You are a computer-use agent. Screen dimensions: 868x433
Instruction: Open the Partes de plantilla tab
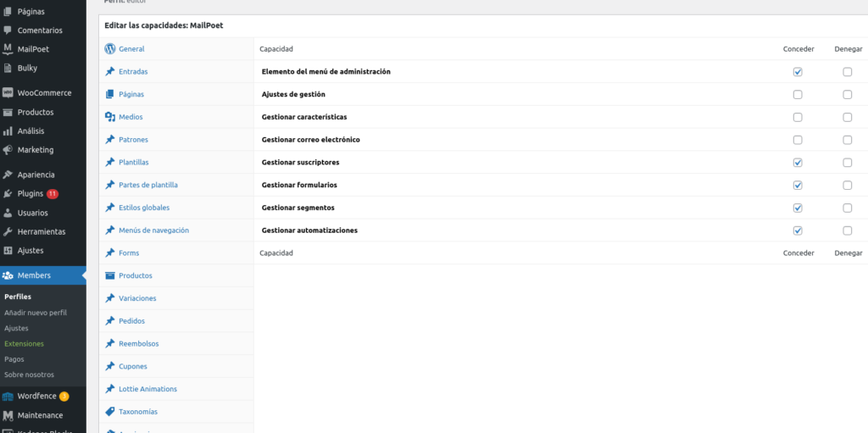click(x=176, y=185)
